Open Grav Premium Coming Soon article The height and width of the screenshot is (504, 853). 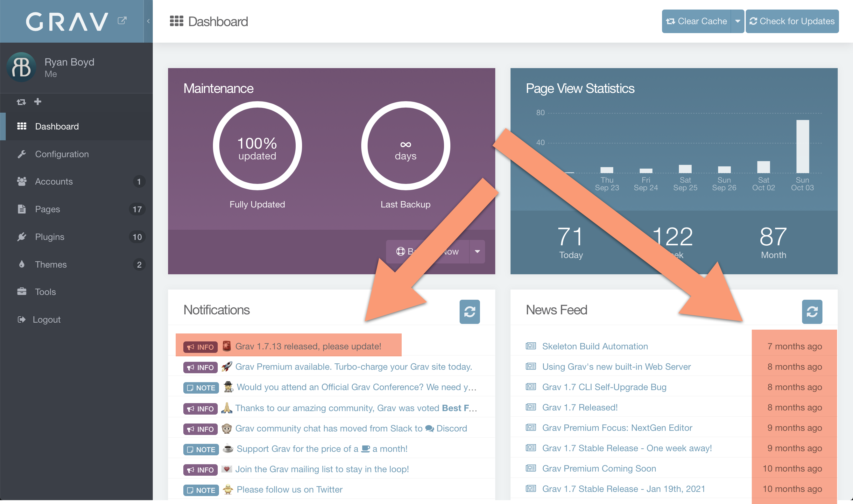pyautogui.click(x=599, y=468)
